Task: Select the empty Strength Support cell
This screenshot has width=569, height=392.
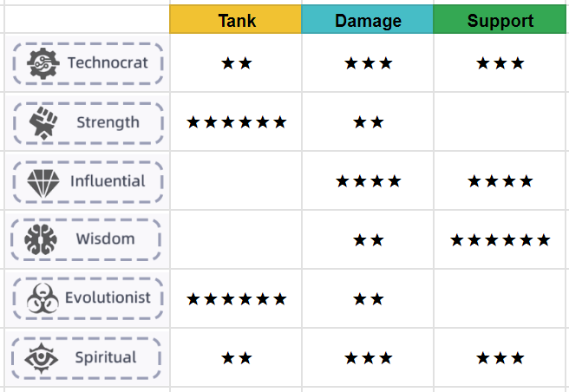Action: [500, 121]
